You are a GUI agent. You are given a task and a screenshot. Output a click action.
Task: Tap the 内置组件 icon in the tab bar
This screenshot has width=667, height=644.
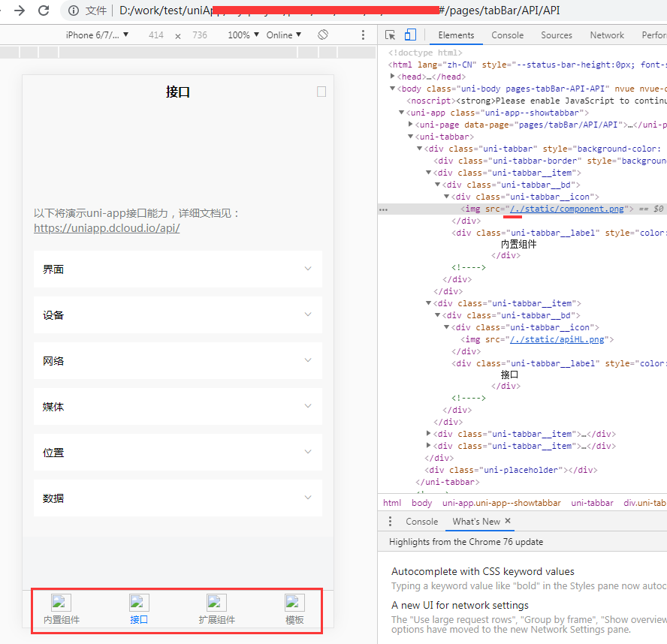(60, 602)
